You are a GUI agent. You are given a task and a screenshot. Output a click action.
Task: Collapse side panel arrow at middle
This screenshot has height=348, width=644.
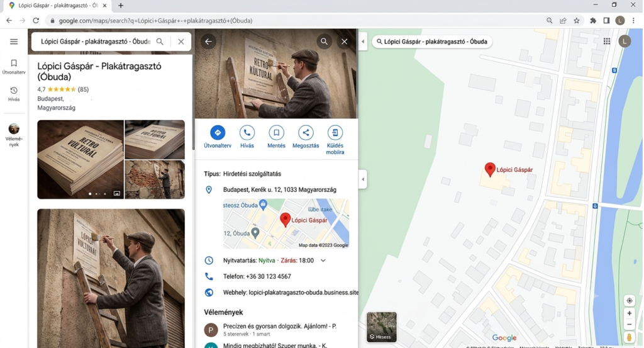[x=363, y=179]
